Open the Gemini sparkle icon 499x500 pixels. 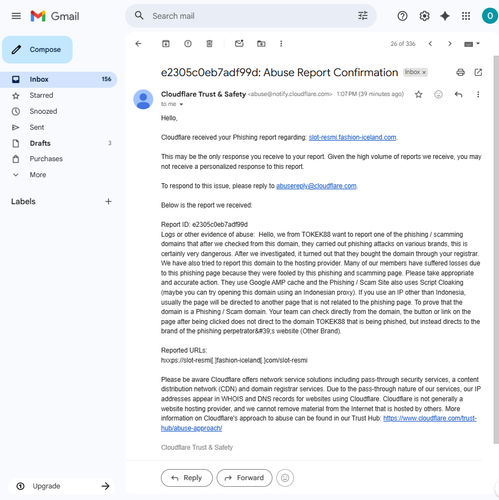tap(445, 16)
